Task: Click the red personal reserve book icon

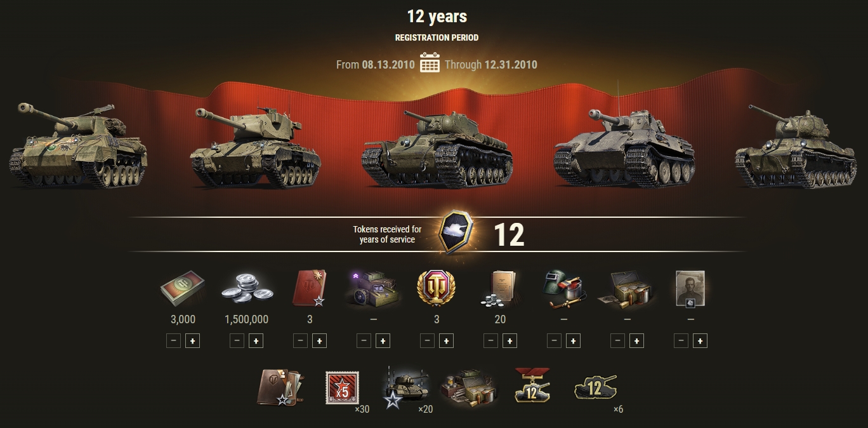Action: tap(309, 288)
